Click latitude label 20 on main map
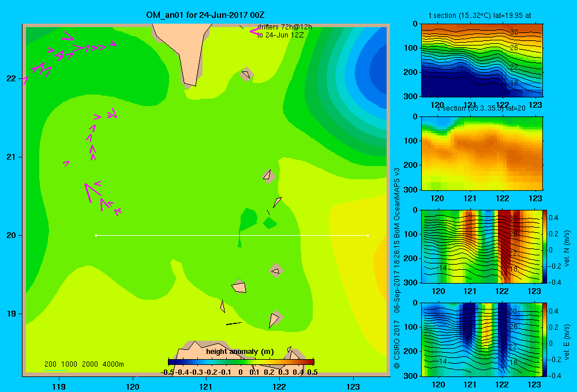Screen dimensions: 577x392 [x=12, y=235]
